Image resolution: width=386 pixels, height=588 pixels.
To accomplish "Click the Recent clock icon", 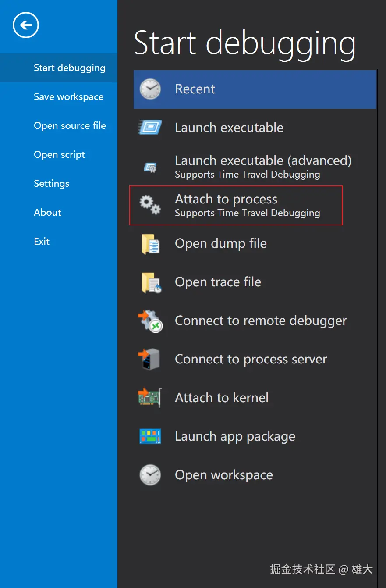I will [x=150, y=89].
